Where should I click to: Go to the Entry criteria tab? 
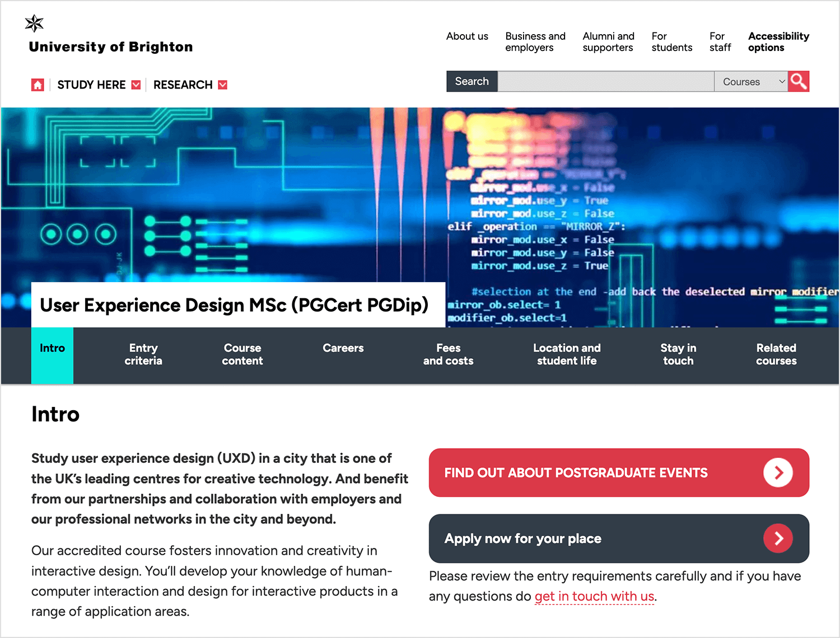click(143, 355)
